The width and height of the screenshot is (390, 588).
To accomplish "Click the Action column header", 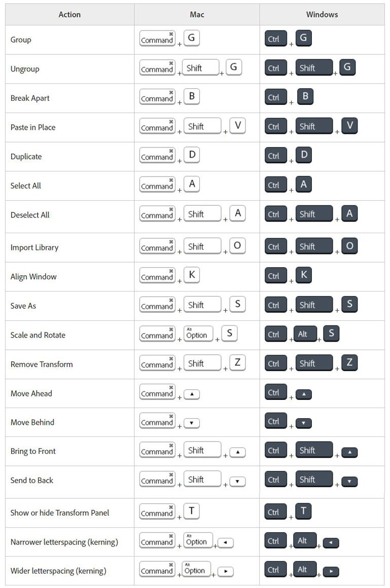I will tap(69, 15).
